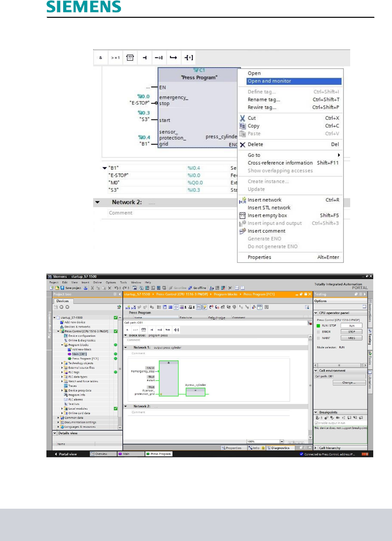The width and height of the screenshot is (392, 541).
Task: Collapse the tag table row "B1" arrow
Action: click(105, 168)
